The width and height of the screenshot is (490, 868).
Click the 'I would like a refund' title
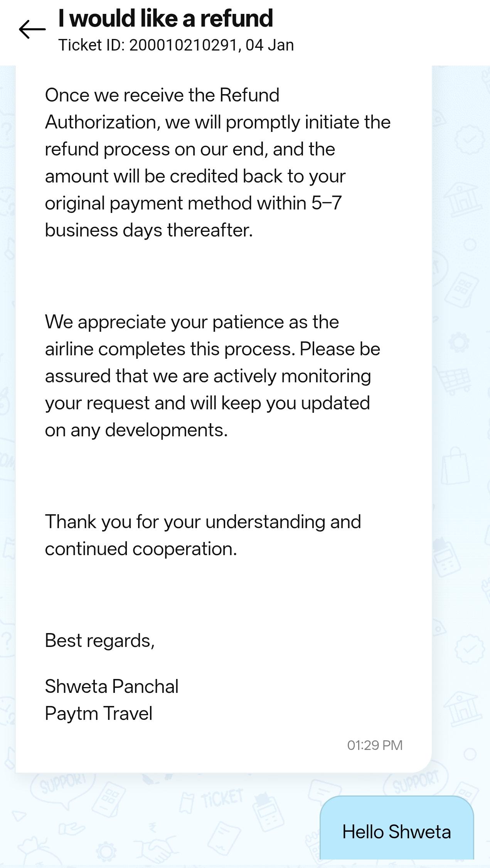[x=165, y=18]
